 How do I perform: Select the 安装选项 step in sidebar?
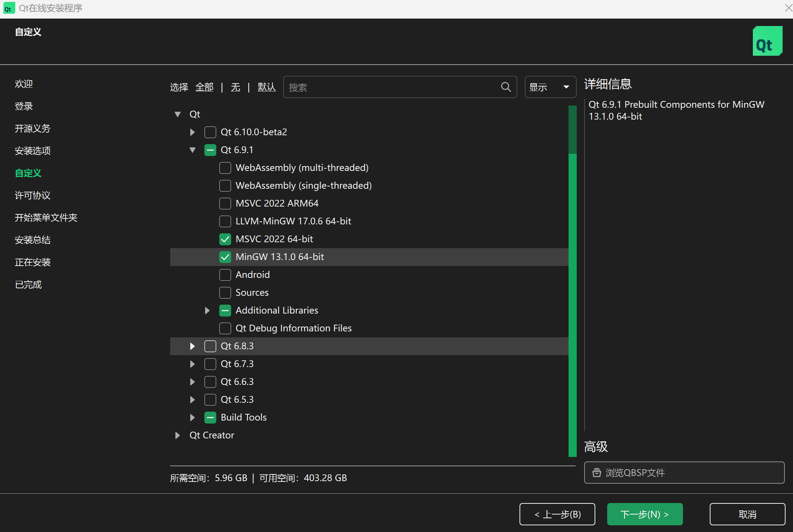(33, 151)
